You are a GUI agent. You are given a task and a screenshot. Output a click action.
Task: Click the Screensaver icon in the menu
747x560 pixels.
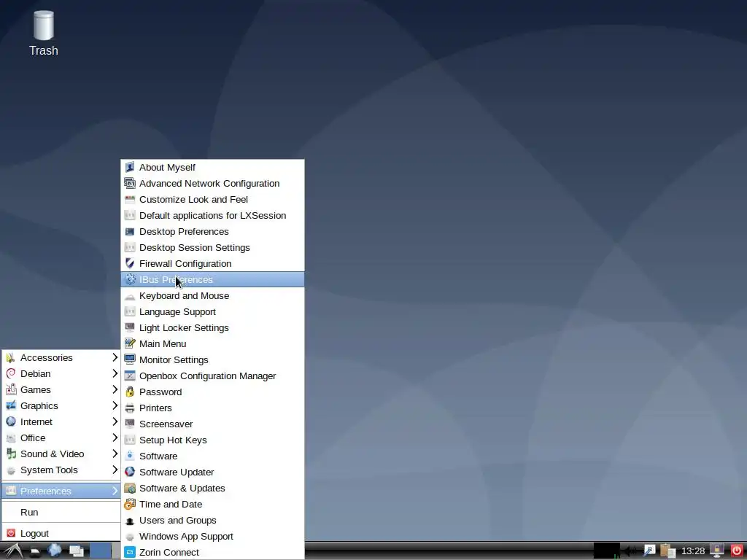(130, 424)
